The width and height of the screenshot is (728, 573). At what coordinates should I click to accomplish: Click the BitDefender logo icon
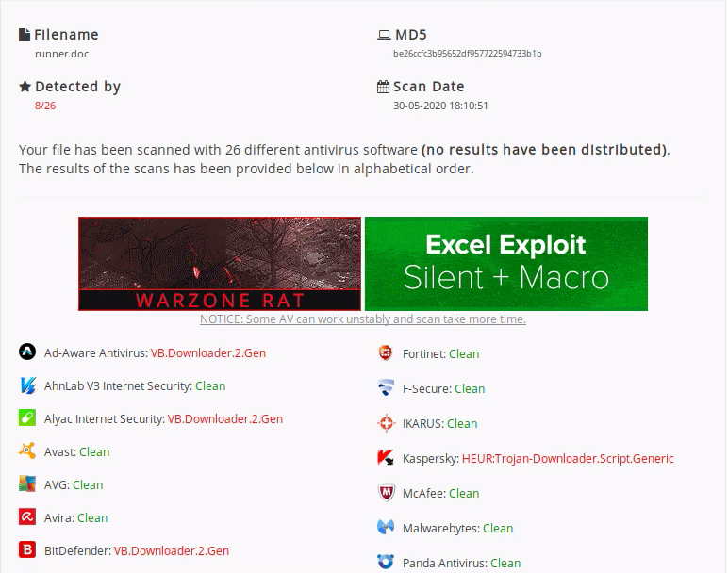[27, 549]
